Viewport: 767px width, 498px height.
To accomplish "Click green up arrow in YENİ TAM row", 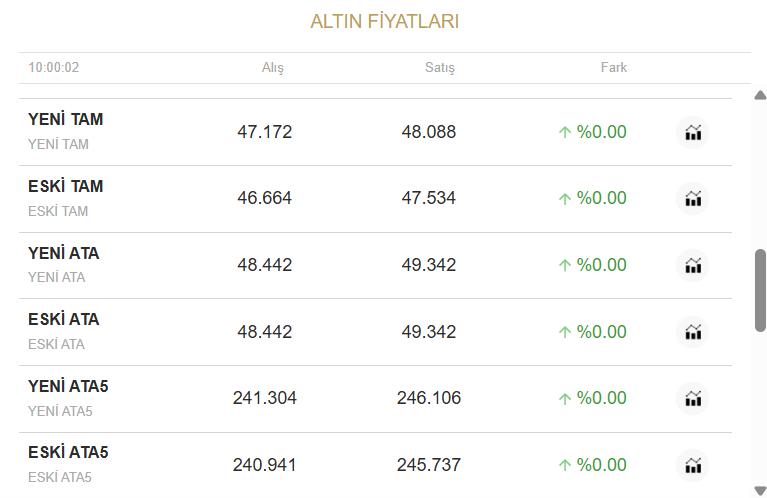I will 565,132.
